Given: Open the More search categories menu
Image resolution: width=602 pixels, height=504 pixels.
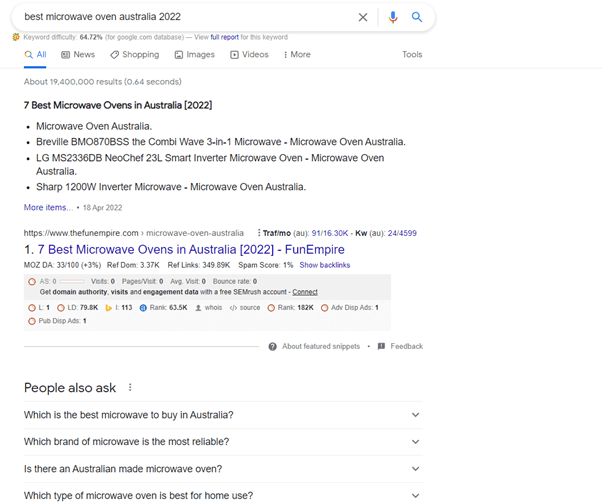Looking at the screenshot, I should point(297,55).
